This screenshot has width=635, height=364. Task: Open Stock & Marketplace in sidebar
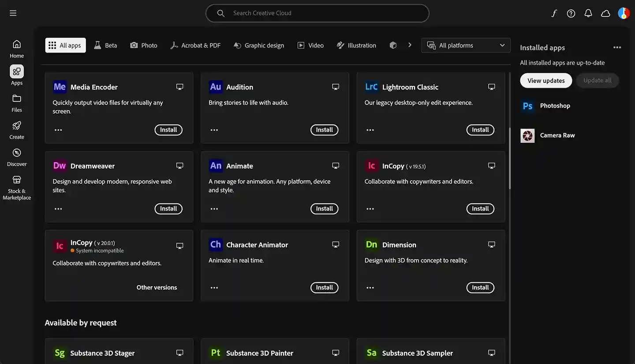click(x=17, y=187)
